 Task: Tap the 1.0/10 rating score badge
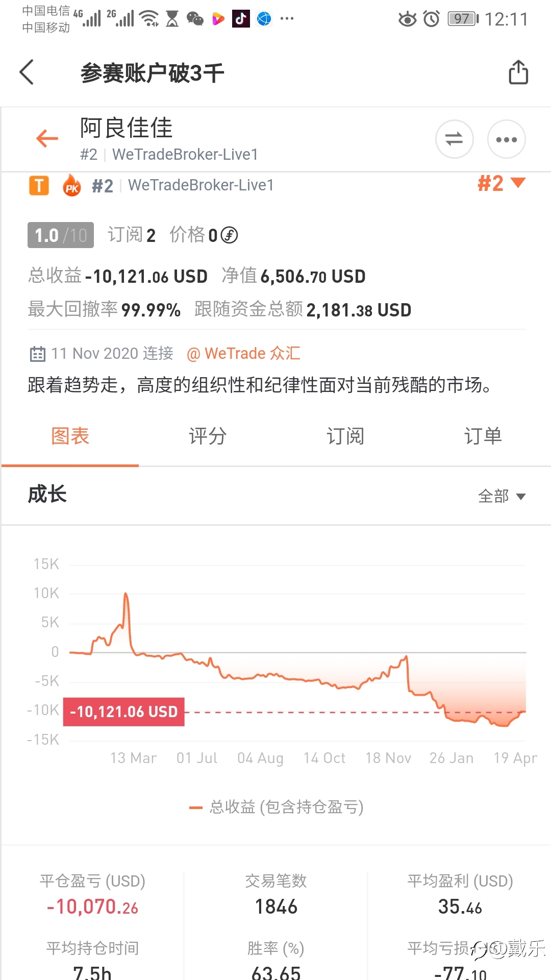[61, 235]
